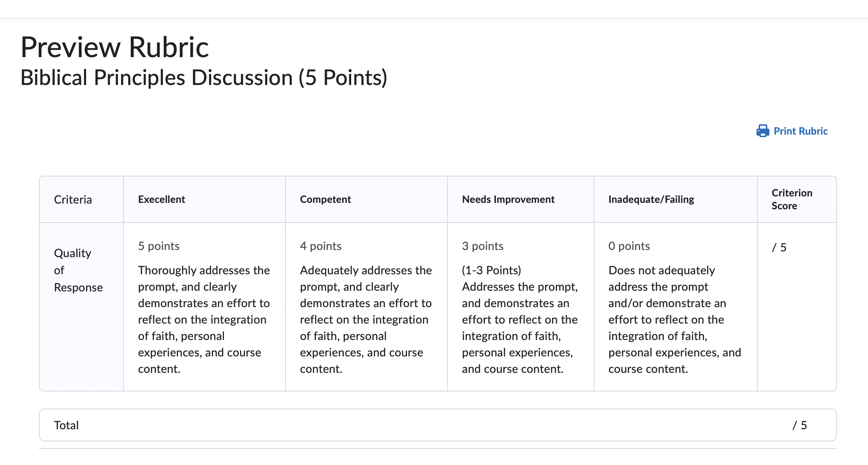The width and height of the screenshot is (868, 465).
Task: Click the Preview Rubric heading
Action: point(115,47)
